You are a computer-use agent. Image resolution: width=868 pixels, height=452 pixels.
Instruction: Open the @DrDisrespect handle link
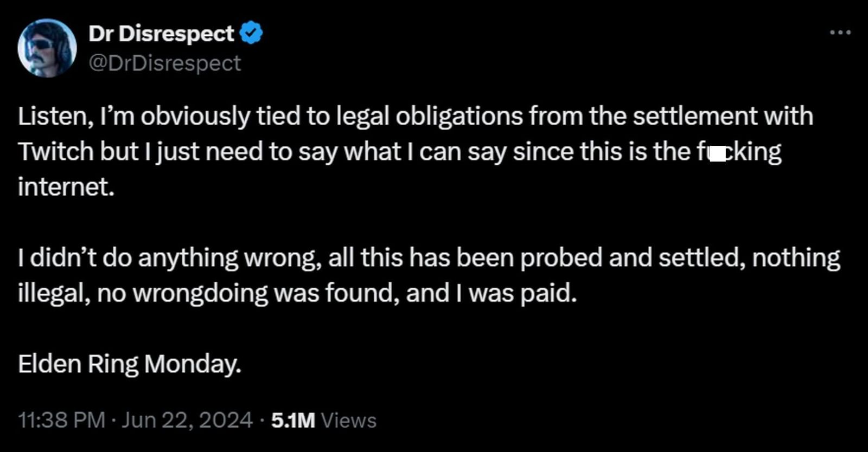pos(164,63)
